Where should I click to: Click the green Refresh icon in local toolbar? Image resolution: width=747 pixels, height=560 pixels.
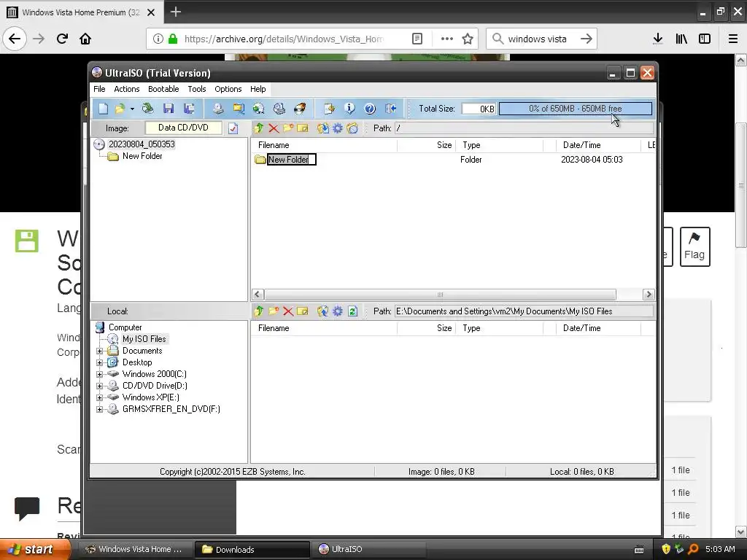[x=352, y=311]
